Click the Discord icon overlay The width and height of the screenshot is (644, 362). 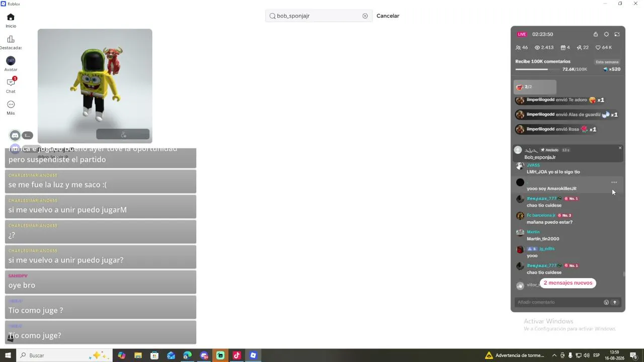tap(15, 135)
